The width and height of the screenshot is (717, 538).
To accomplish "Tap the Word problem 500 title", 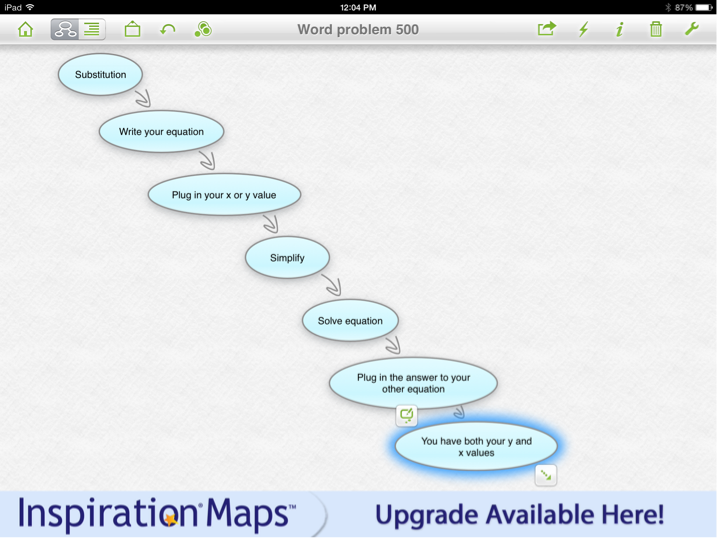I will coord(358,29).
